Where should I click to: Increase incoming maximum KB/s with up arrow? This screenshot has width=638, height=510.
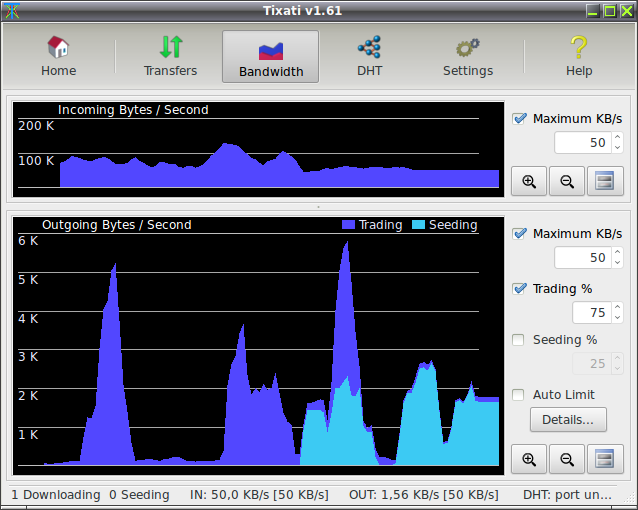pos(618,137)
